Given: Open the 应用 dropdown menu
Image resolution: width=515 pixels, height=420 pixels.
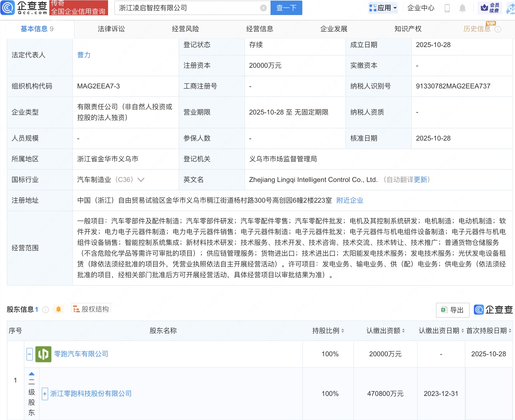Looking at the screenshot, I should [383, 8].
